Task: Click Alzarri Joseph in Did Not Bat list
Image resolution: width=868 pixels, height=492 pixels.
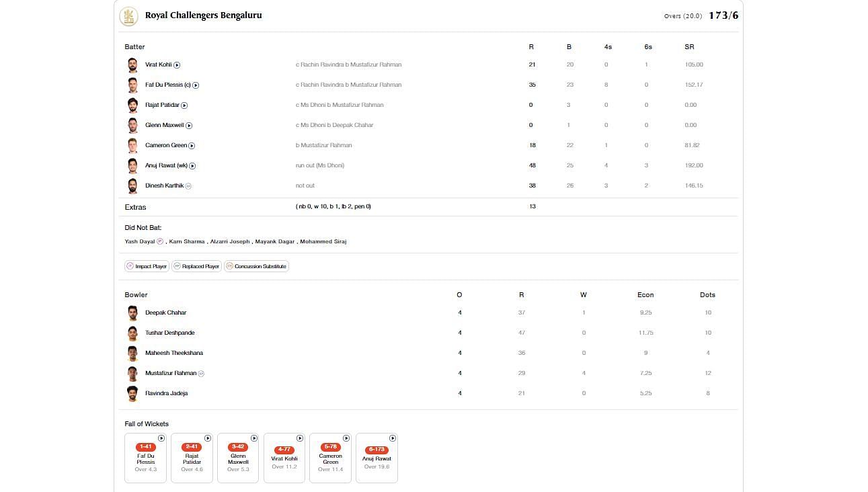Action: pyautogui.click(x=230, y=242)
